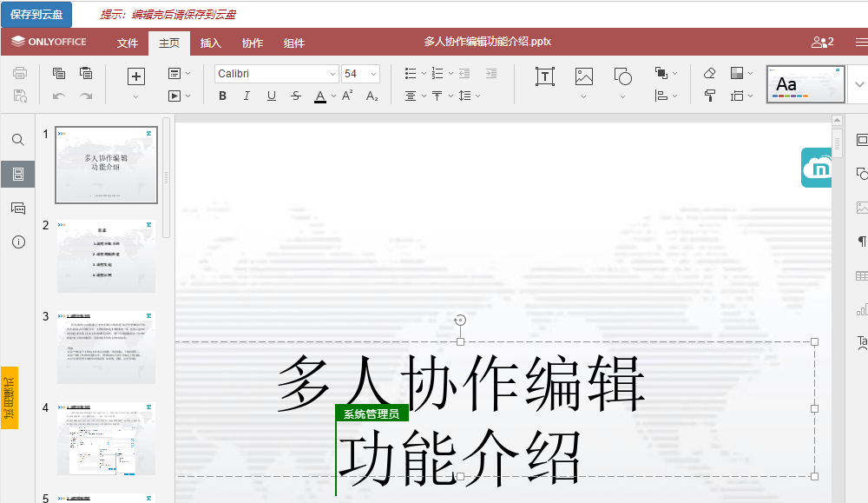Image resolution: width=868 pixels, height=503 pixels.
Task: Expand font color dropdown arrow
Action: (334, 96)
